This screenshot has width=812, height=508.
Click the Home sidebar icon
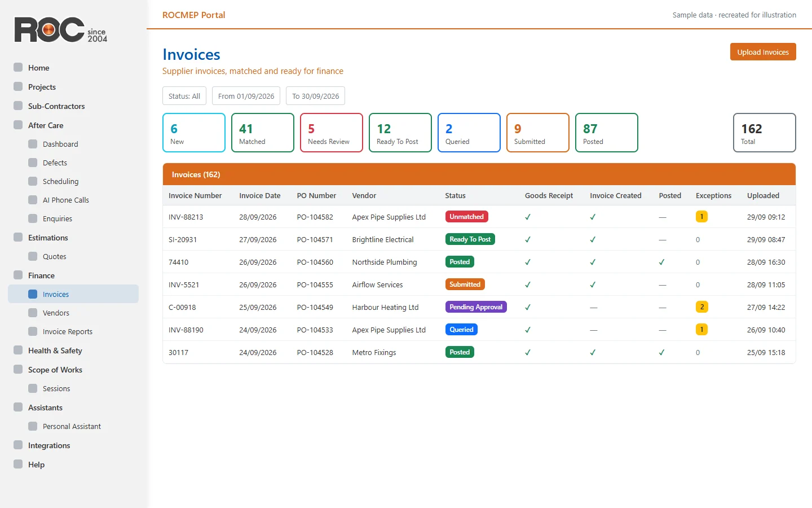[x=18, y=68]
